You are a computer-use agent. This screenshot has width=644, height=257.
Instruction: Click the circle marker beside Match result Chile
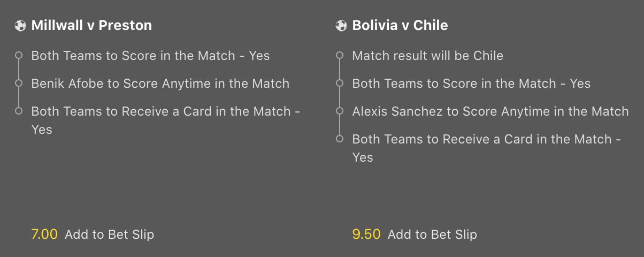coord(340,55)
